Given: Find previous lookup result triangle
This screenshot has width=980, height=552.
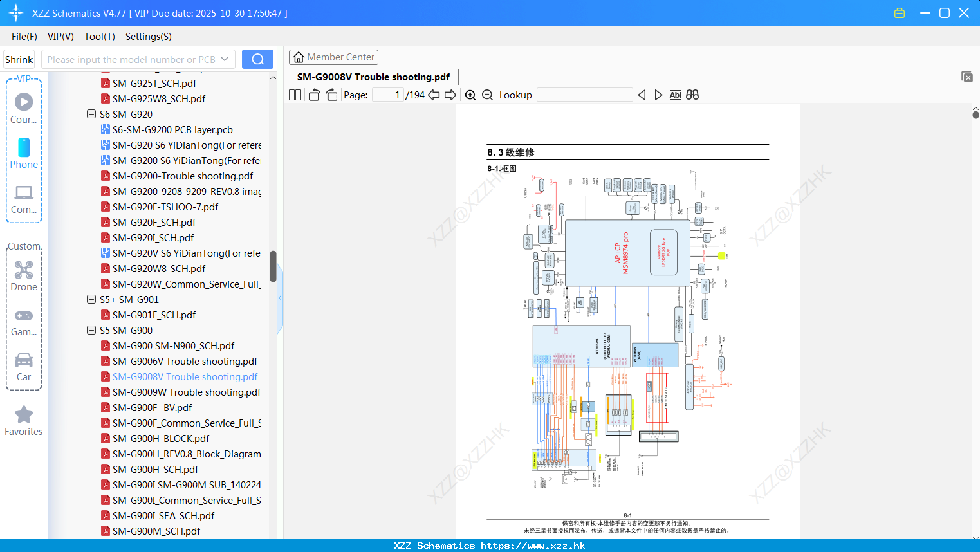Looking at the screenshot, I should (x=642, y=95).
